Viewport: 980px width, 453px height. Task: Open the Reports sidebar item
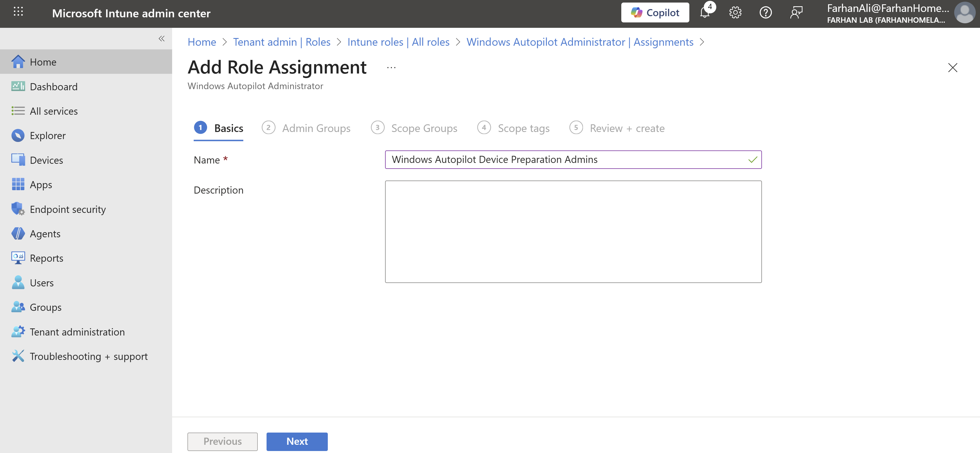click(x=47, y=258)
